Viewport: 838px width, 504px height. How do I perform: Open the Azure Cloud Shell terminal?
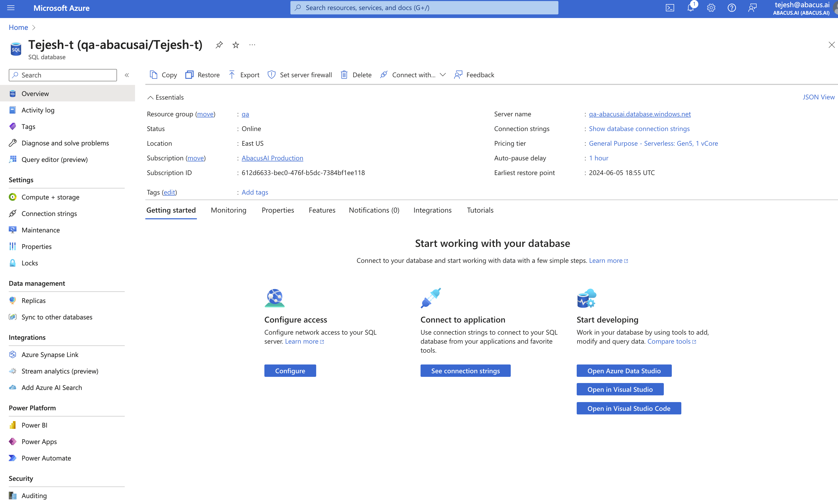(x=669, y=7)
